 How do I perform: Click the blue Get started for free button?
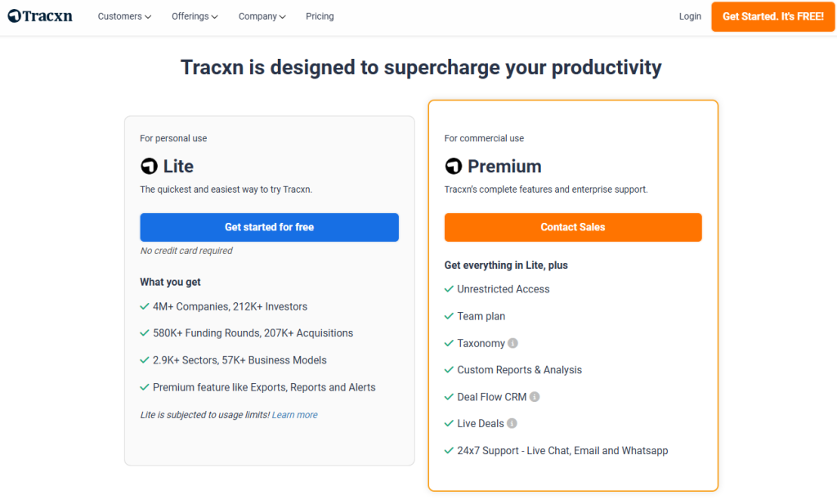[269, 227]
